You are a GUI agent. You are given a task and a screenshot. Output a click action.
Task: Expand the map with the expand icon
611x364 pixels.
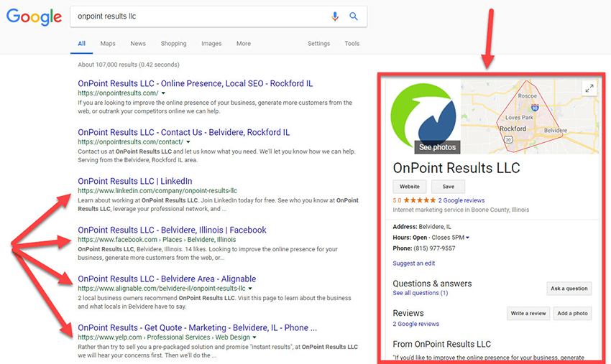pyautogui.click(x=589, y=88)
